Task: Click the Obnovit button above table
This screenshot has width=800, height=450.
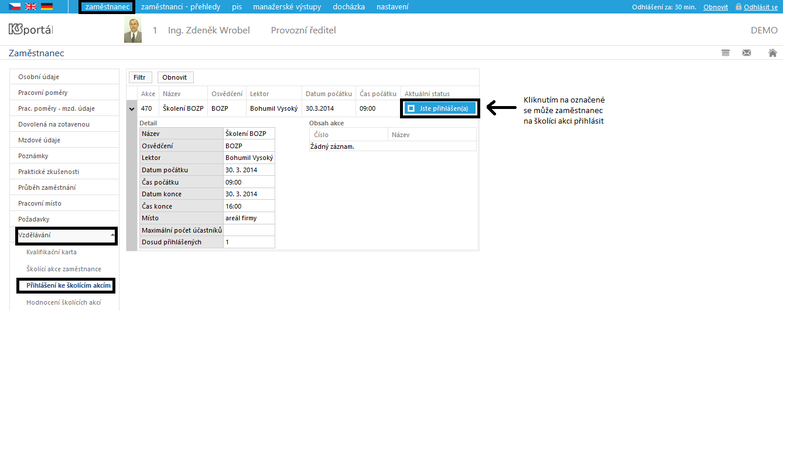Action: (174, 77)
